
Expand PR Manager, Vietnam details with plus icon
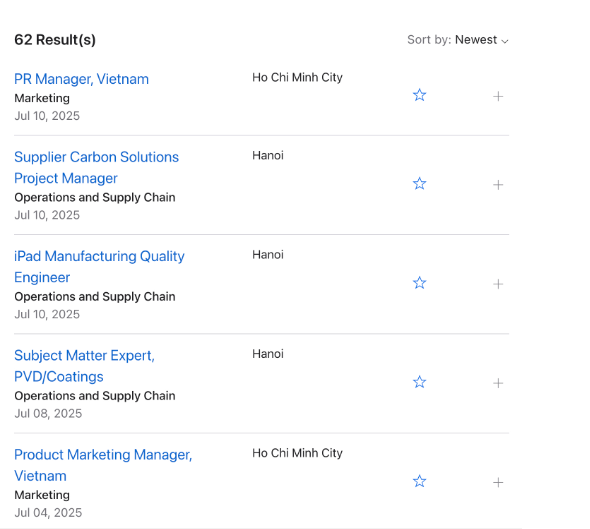[498, 96]
